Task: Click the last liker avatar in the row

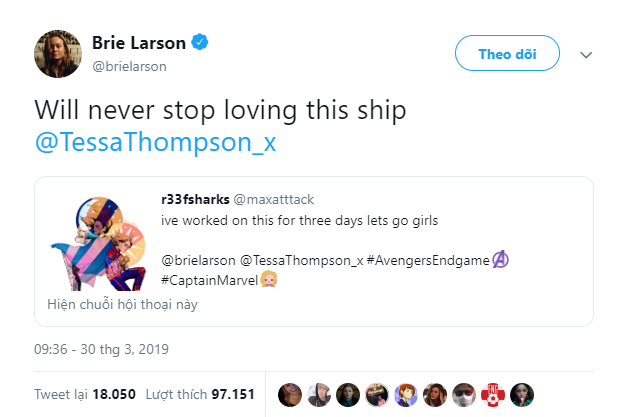Action: coord(520,393)
